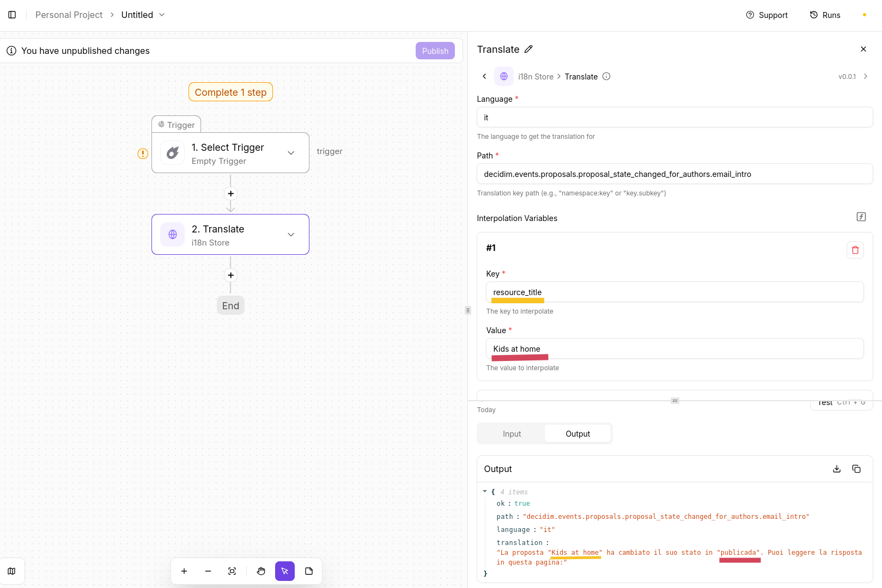Fit the flow to view

click(x=232, y=571)
